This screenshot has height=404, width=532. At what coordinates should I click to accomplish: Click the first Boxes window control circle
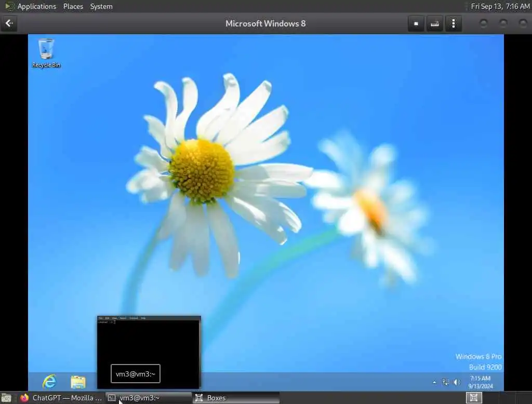(484, 23)
